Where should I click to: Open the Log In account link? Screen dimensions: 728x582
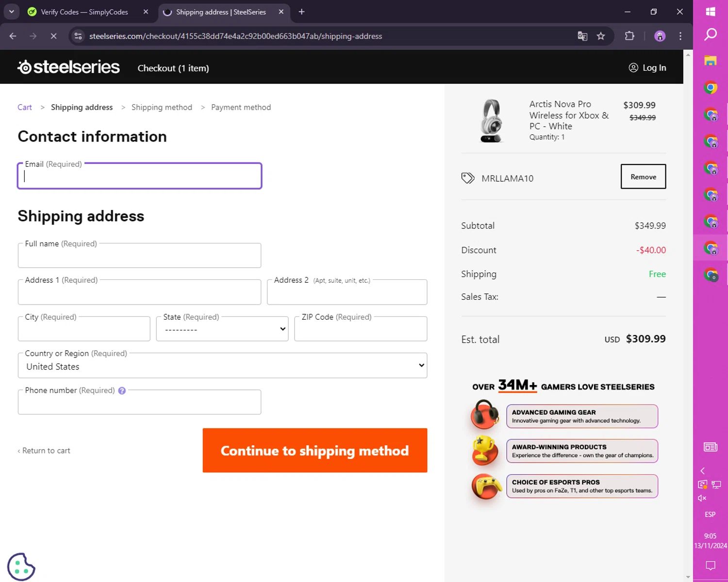tap(647, 68)
